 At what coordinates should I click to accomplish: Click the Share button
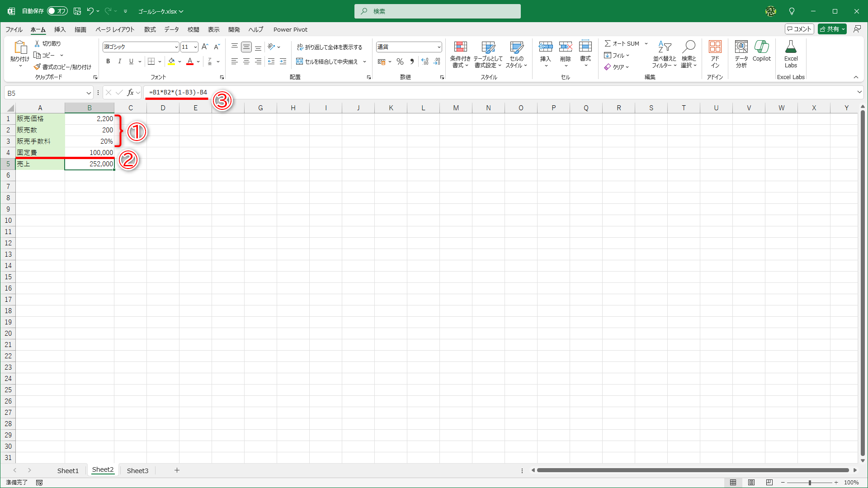[830, 29]
